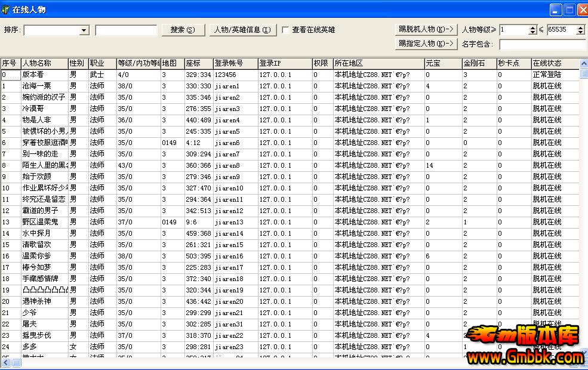Viewport: 588px width, 370px height.
Task: Enable the 查看在线英雄 checkbox
Action: (285, 30)
